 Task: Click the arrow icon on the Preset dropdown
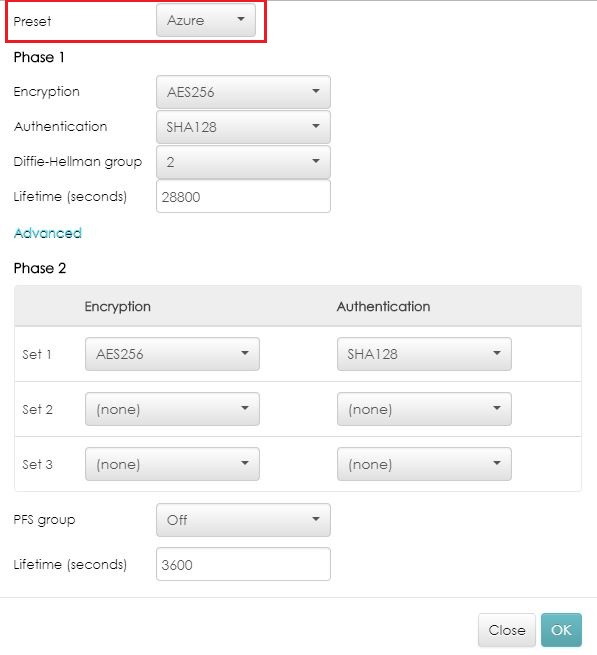[x=241, y=19]
